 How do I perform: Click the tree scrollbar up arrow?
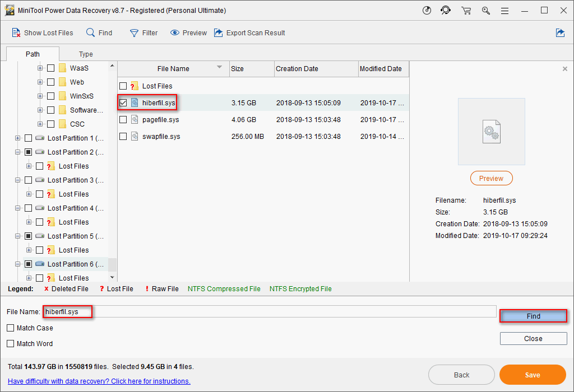112,66
